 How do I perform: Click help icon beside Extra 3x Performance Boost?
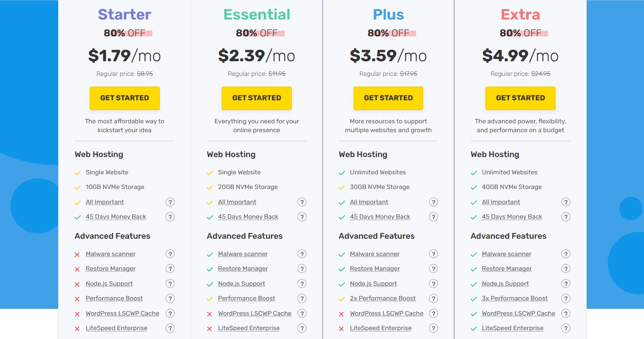click(x=565, y=299)
